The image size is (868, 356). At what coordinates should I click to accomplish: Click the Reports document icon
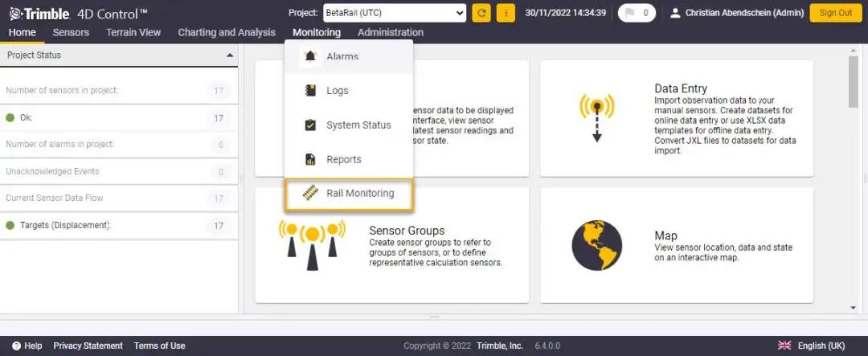310,159
